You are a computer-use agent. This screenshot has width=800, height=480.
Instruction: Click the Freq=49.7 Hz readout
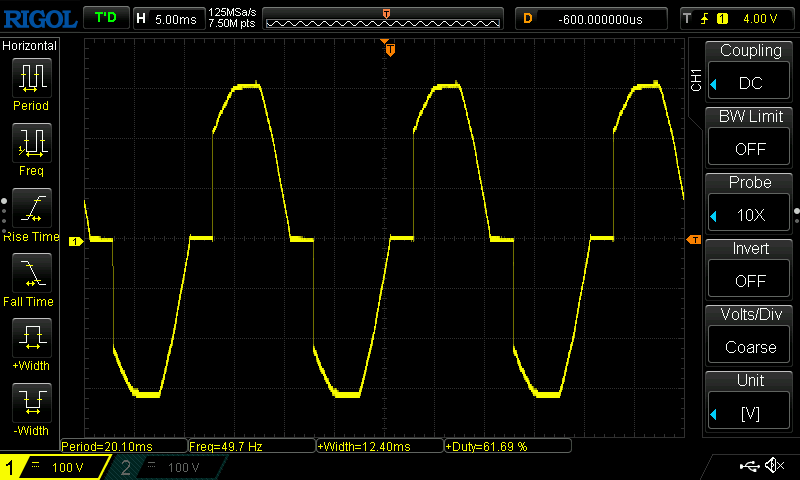252,446
